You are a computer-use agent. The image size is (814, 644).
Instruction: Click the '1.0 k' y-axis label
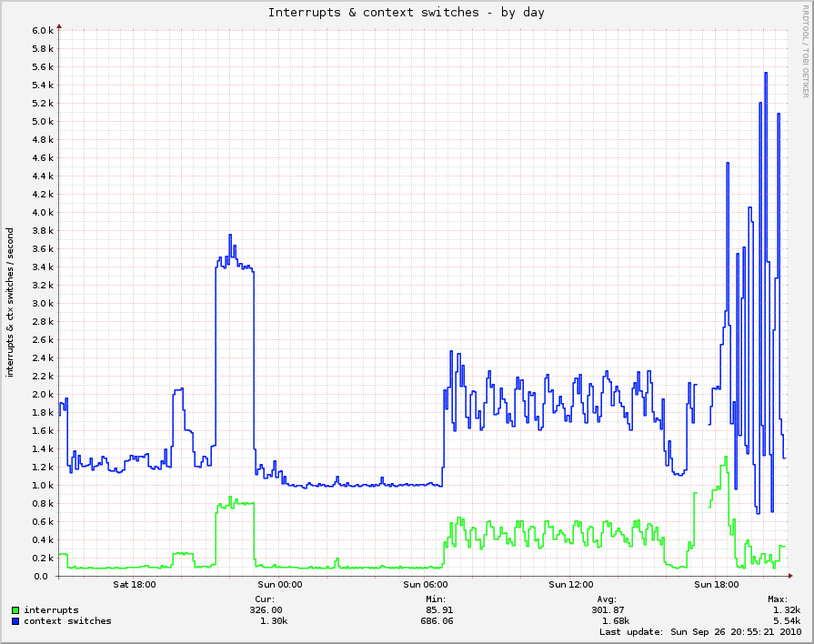[x=43, y=485]
